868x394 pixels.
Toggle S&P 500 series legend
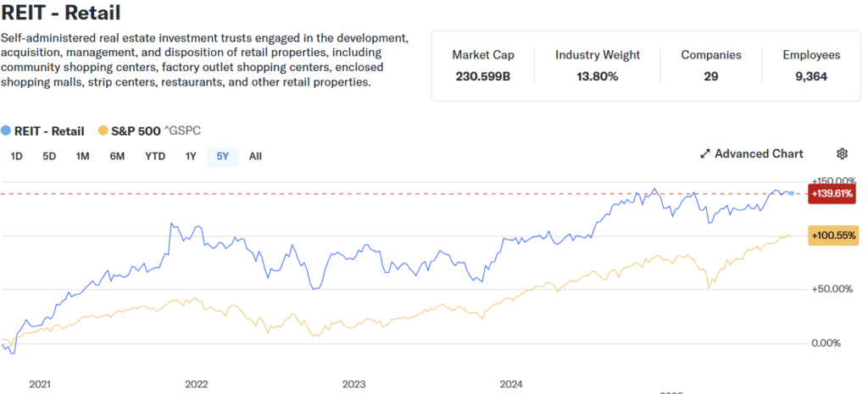click(x=136, y=130)
